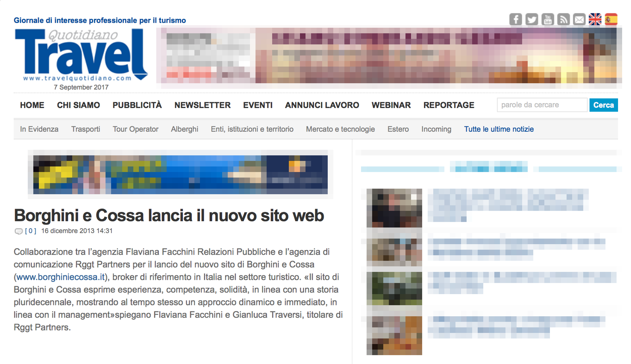The width and height of the screenshot is (631, 364).
Task: Open the www.borghiniecossa.it link
Action: click(60, 277)
